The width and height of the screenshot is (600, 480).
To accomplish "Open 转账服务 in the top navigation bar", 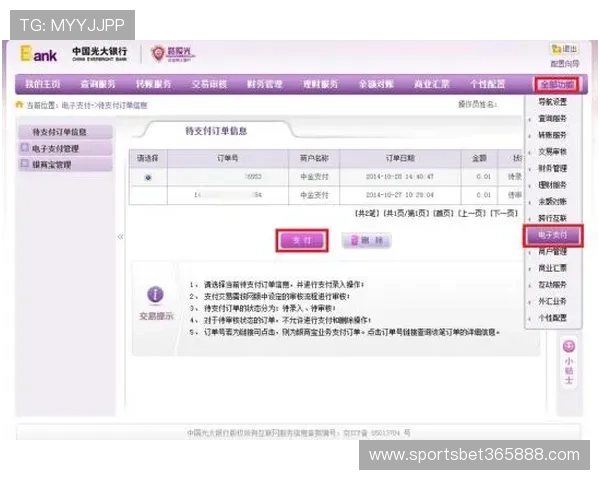I will tap(153, 84).
